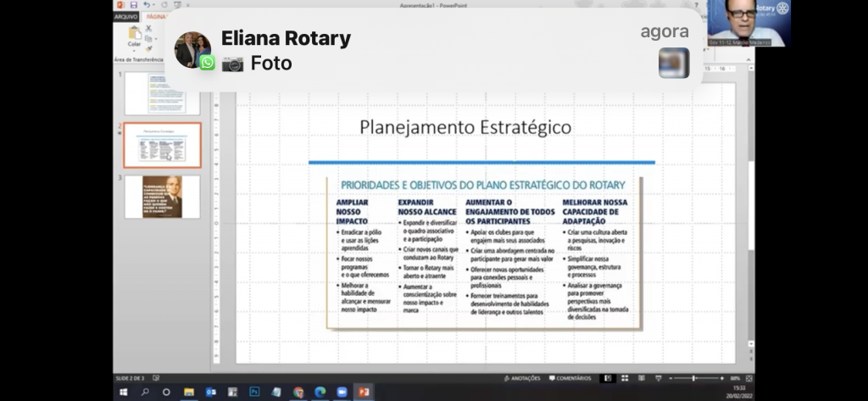Image resolution: width=868 pixels, height=401 pixels.
Task: Click the Save icon in quick access toolbar
Action: [134, 5]
